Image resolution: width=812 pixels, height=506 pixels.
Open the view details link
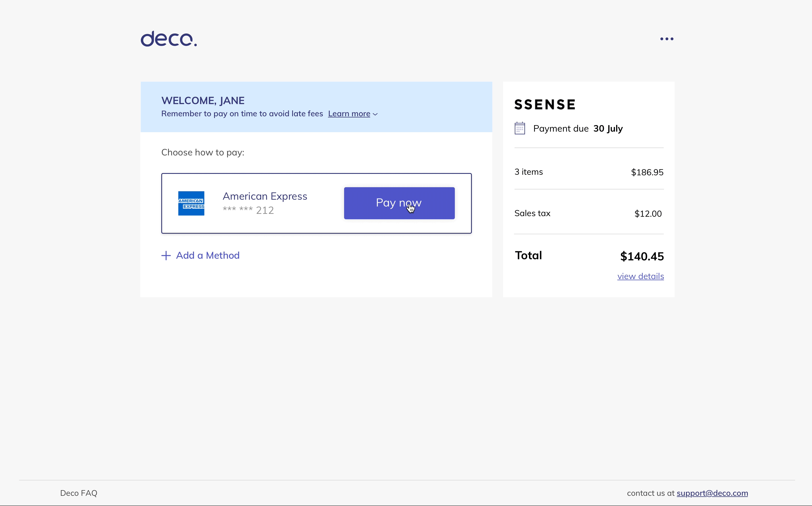point(640,276)
